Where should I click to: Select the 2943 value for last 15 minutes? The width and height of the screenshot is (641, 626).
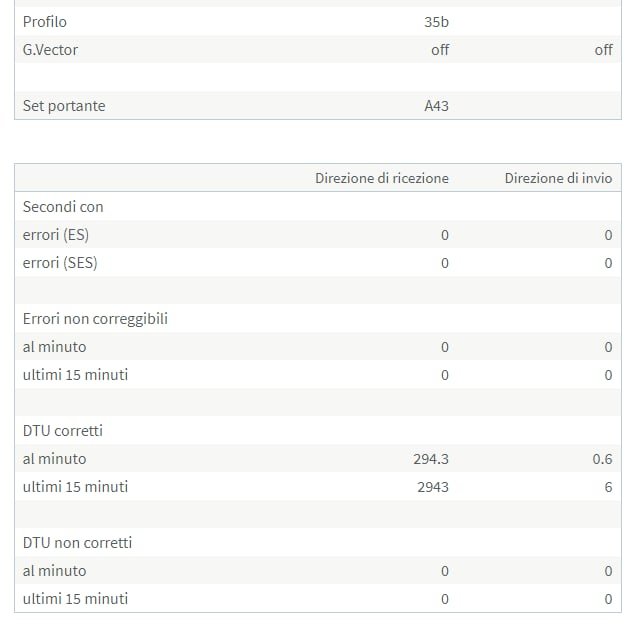tap(432, 487)
